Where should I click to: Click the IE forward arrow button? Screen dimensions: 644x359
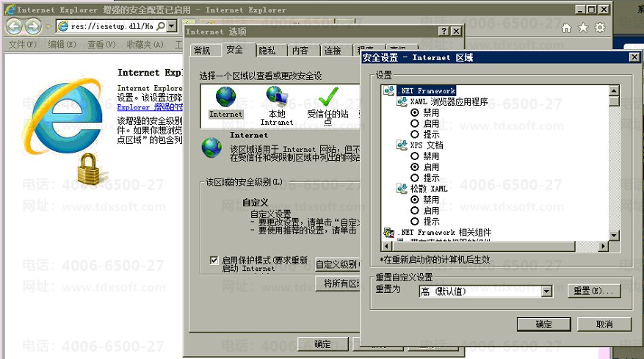33,26
